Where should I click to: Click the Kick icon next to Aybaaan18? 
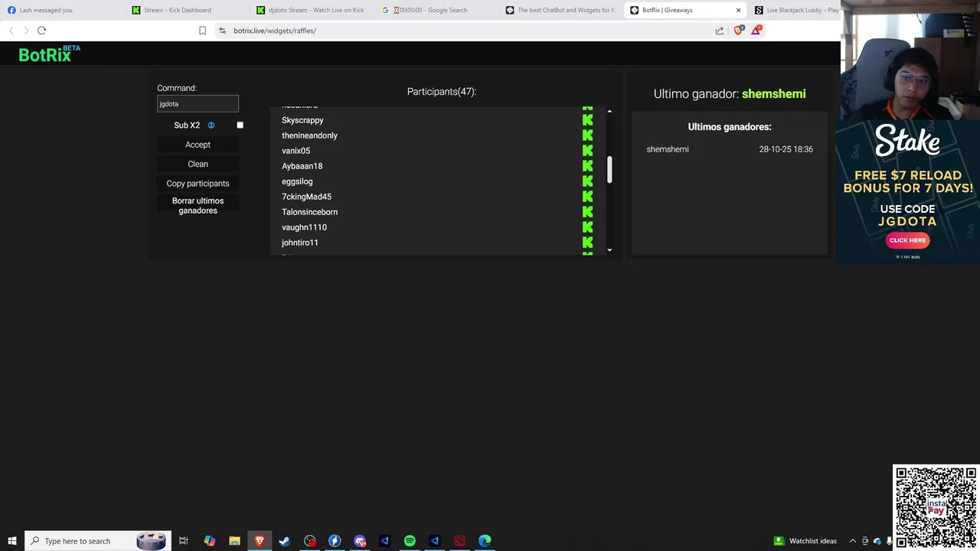pos(587,166)
